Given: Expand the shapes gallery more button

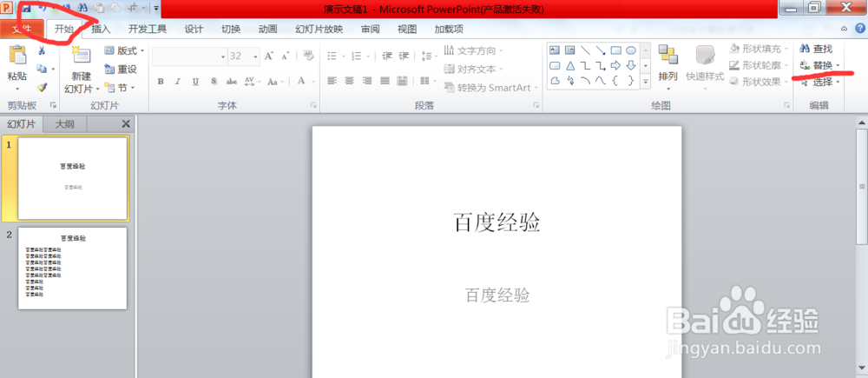Looking at the screenshot, I should [646, 82].
